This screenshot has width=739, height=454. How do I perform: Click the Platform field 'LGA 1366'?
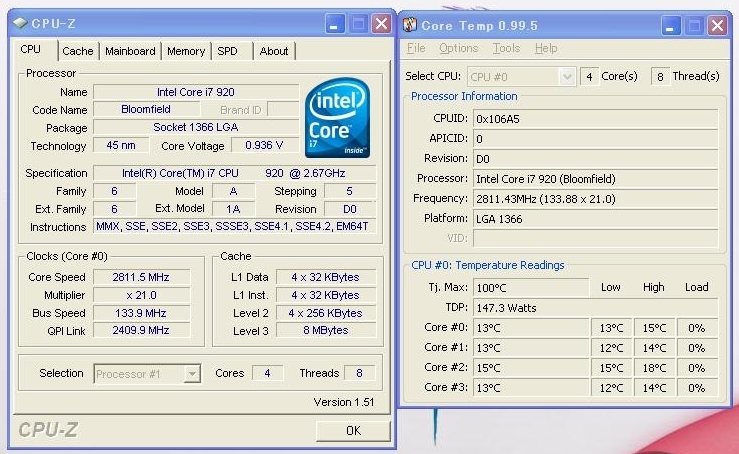pos(595,219)
